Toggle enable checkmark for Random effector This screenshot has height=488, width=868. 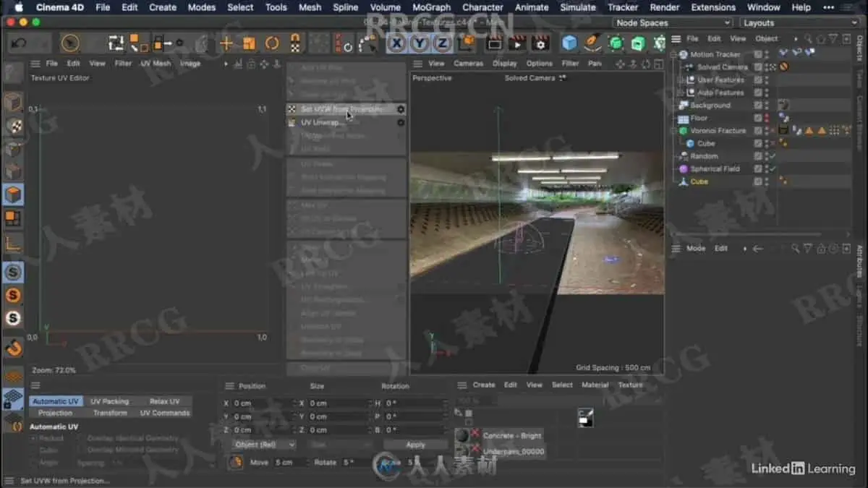[772, 156]
